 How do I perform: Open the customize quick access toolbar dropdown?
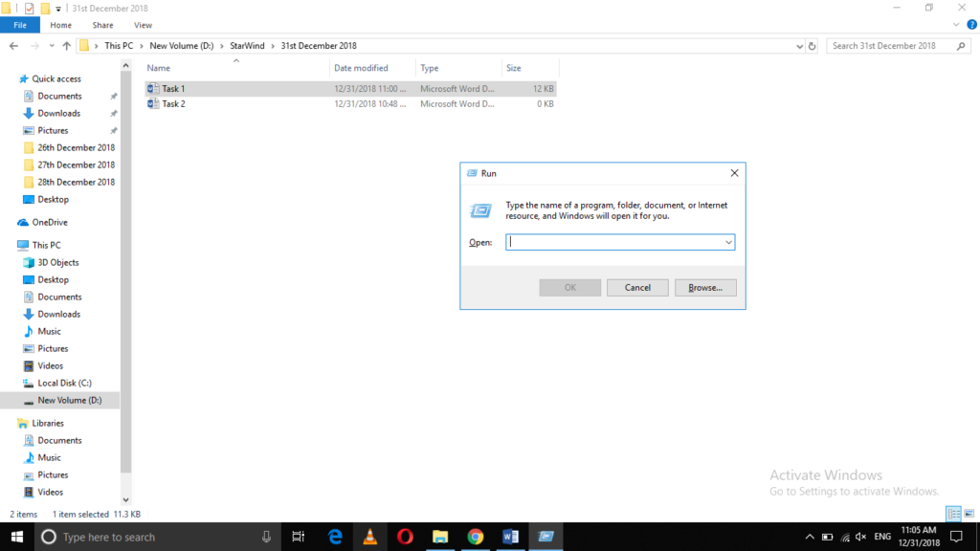(x=58, y=8)
